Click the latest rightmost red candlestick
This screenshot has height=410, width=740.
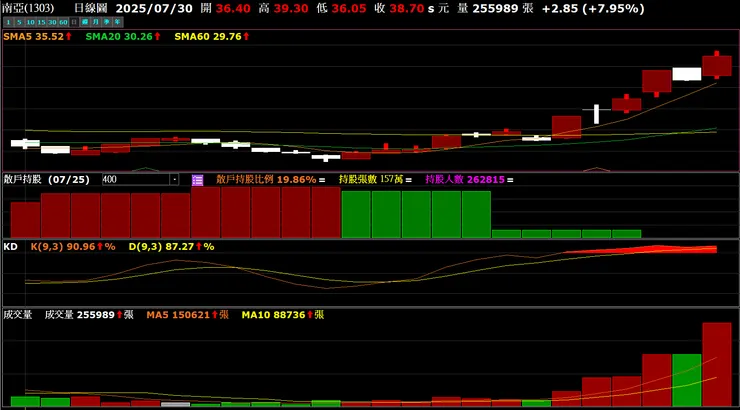coord(717,66)
